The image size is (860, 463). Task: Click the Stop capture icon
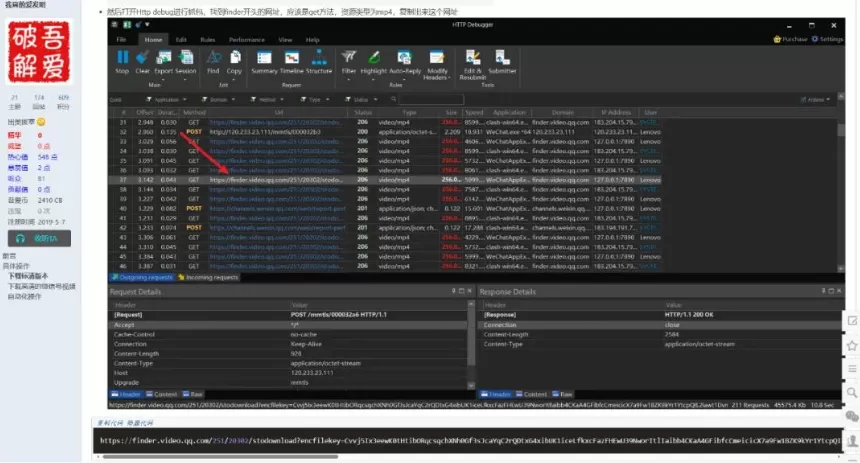[x=122, y=58]
